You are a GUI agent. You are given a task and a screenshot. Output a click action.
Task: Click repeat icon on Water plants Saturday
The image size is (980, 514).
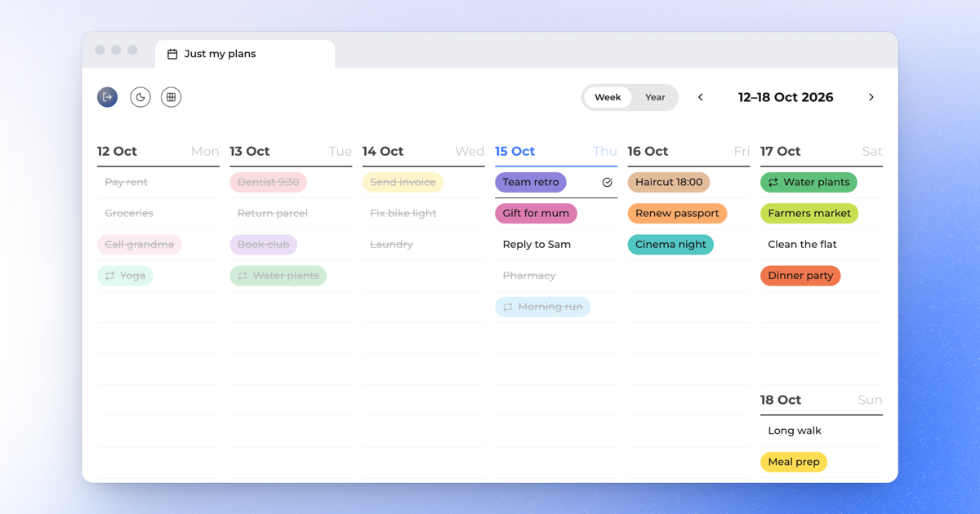click(x=773, y=183)
